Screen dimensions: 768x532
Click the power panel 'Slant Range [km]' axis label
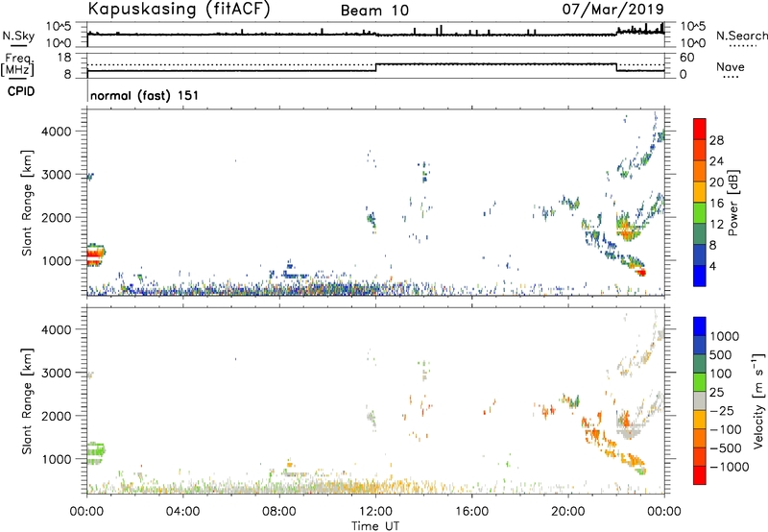pyautogui.click(x=27, y=203)
